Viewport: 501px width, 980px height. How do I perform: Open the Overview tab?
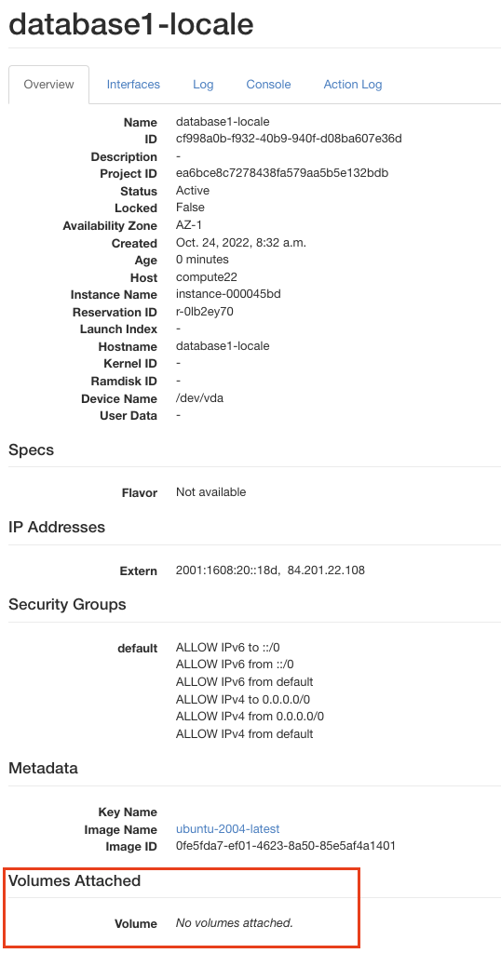click(x=48, y=85)
